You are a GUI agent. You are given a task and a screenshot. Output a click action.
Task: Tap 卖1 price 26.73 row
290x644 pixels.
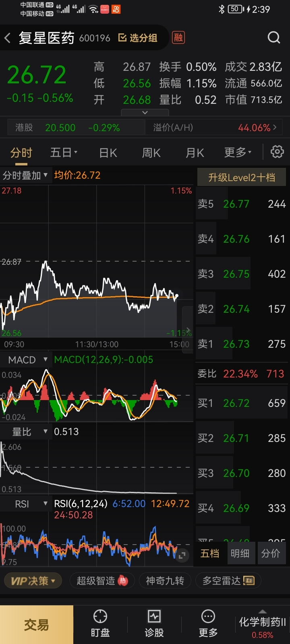click(242, 344)
